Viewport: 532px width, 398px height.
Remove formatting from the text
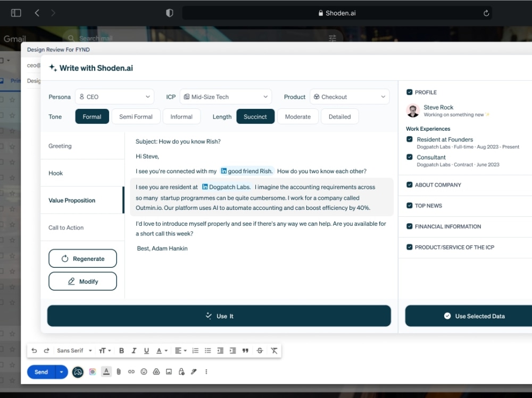[x=274, y=351]
